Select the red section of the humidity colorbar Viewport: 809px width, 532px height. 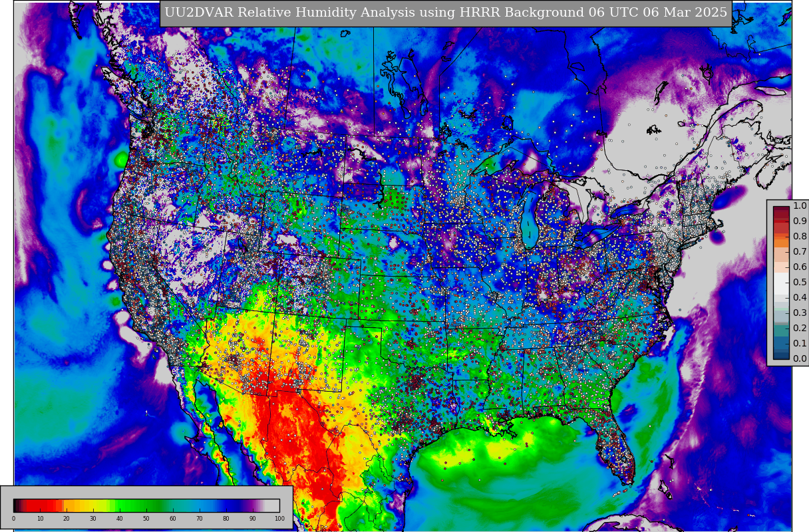pyautogui.click(x=40, y=505)
